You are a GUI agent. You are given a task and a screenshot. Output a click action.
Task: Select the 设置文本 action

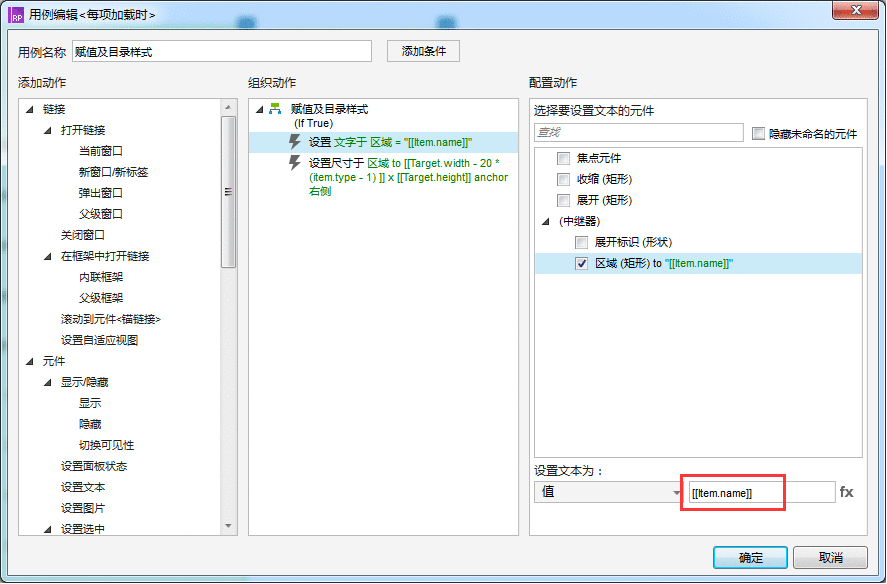(83, 487)
